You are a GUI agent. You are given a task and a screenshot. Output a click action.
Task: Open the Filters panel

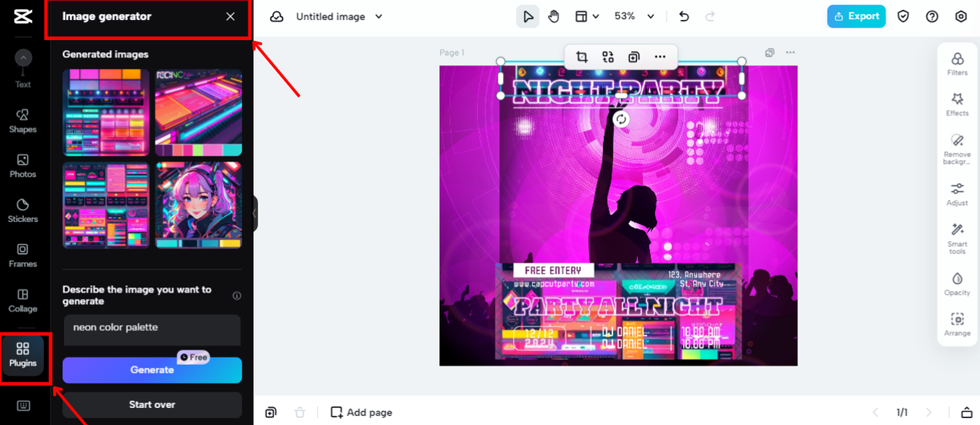coord(958,64)
